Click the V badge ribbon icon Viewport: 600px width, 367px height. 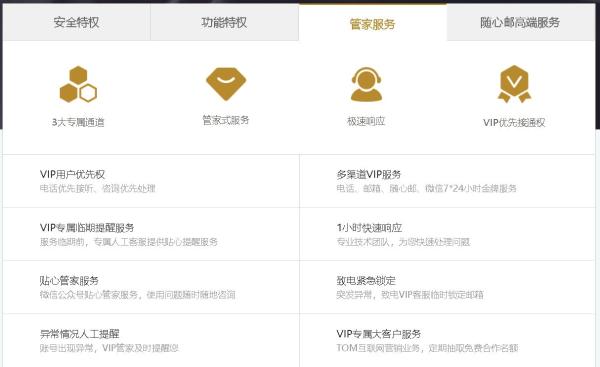tap(514, 84)
